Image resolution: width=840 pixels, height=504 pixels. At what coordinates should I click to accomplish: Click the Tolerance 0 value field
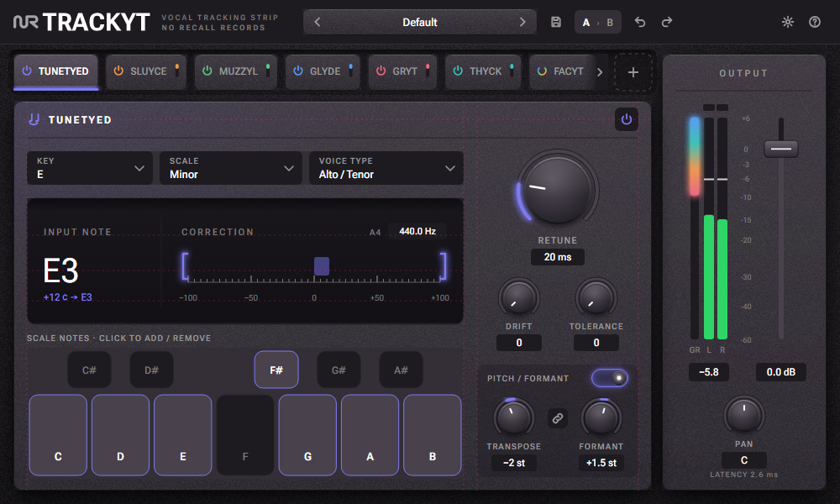[596, 343]
